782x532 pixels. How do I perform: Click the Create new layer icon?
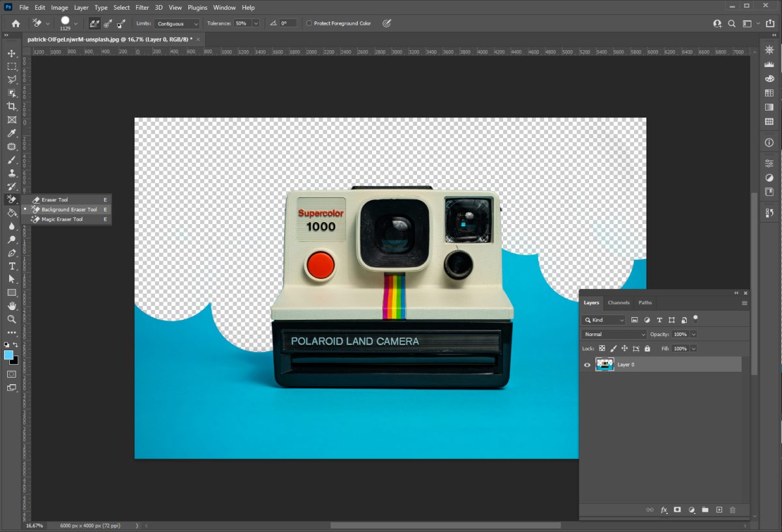coord(719,510)
